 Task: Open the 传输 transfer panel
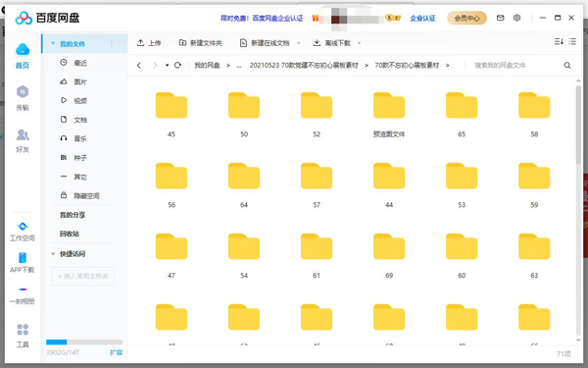tap(23, 98)
